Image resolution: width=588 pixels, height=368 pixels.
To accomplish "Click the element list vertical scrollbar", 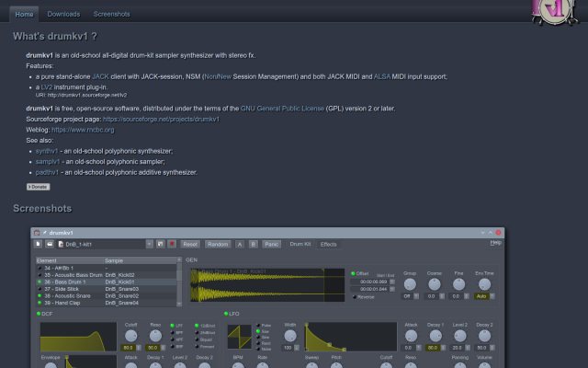I will tap(179, 282).
